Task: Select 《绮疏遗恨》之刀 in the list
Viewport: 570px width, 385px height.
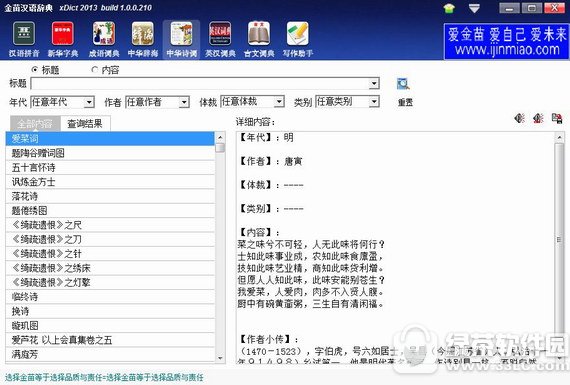Action: coord(110,239)
